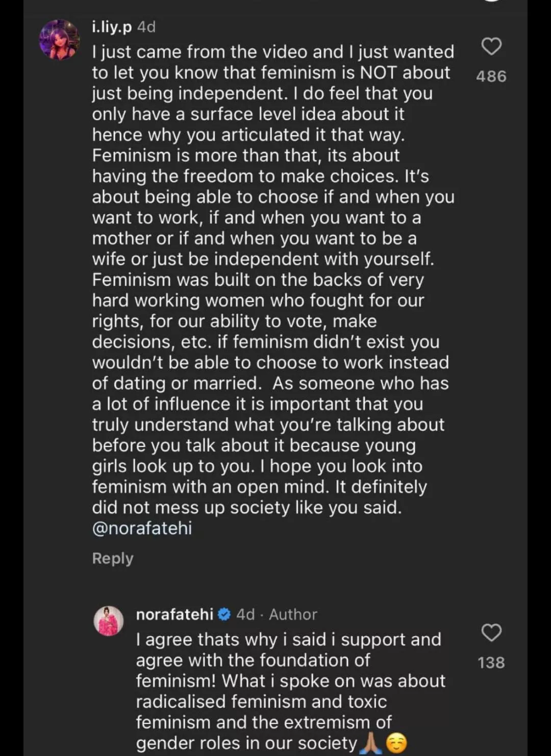The image size is (551, 756).
Task: Open norafatehi's profile picture
Action: click(108, 621)
